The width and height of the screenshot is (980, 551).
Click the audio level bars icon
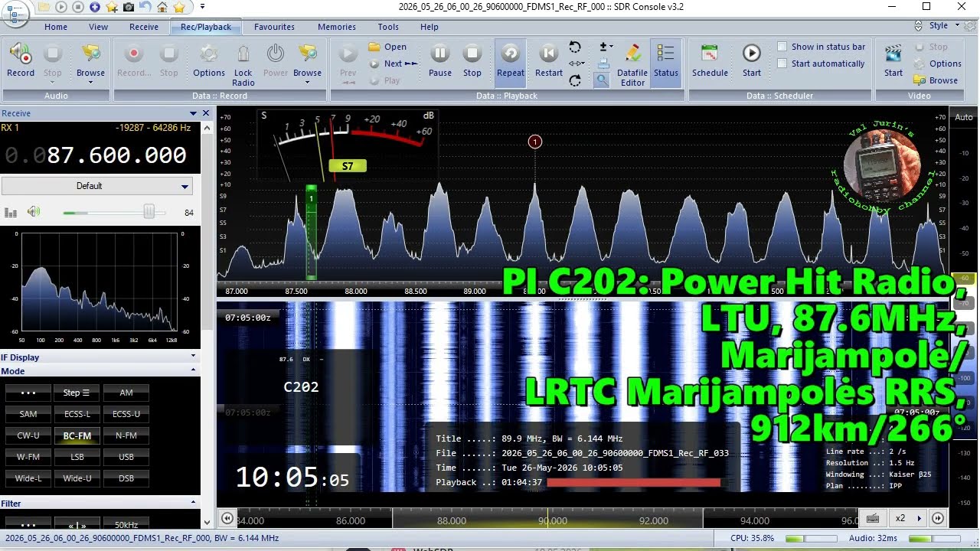click(11, 212)
